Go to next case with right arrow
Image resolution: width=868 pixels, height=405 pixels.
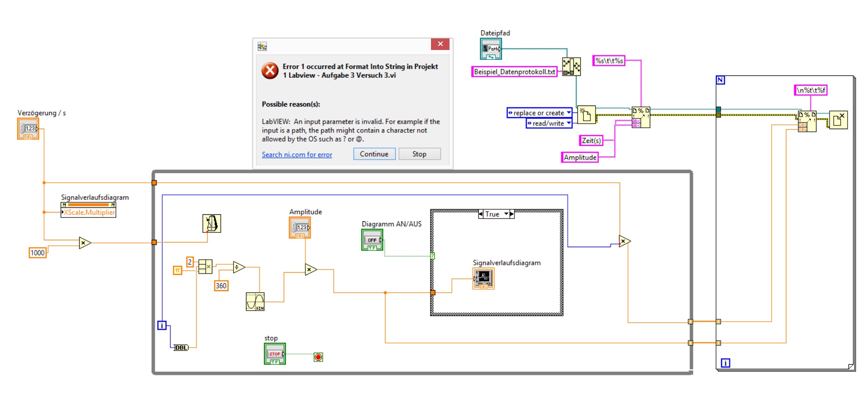pyautogui.click(x=512, y=214)
